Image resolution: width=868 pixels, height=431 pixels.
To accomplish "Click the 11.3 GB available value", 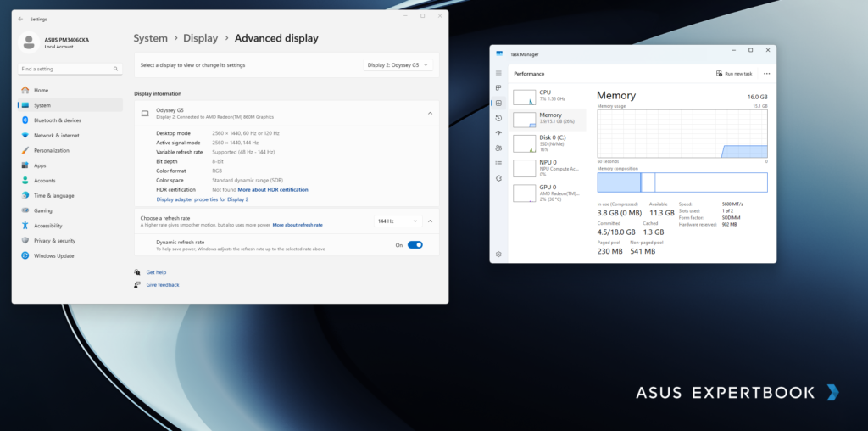I will (x=661, y=213).
